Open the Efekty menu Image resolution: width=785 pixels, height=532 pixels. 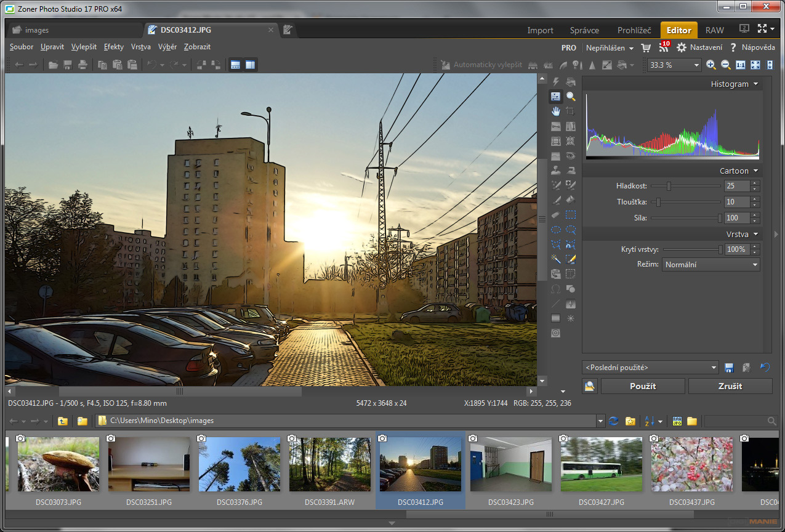tap(113, 46)
